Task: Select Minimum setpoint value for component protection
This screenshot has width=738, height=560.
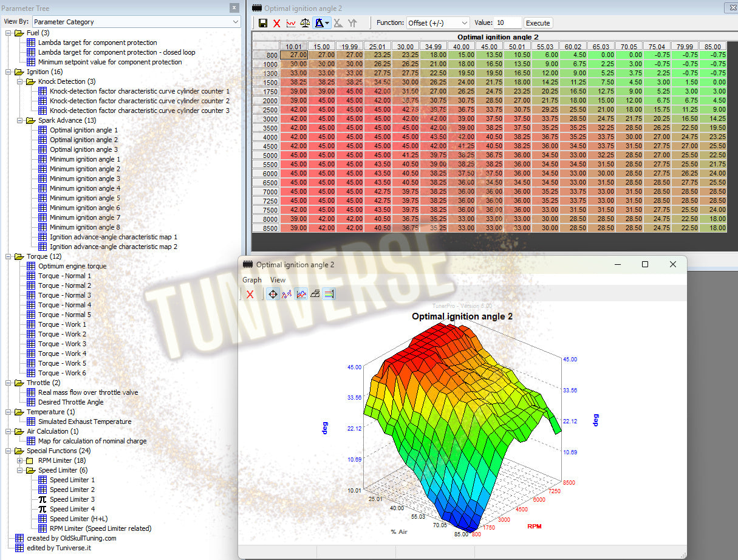Action: 110,62
